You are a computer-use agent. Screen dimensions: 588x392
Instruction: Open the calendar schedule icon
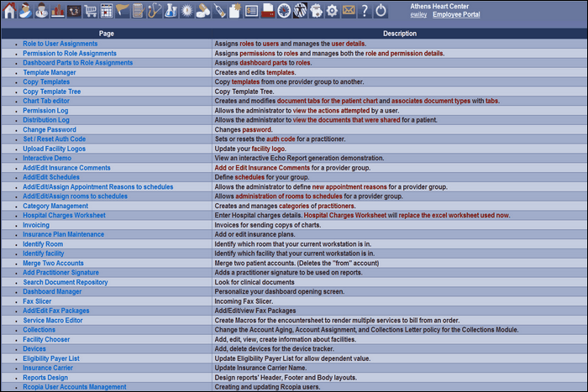(107, 11)
